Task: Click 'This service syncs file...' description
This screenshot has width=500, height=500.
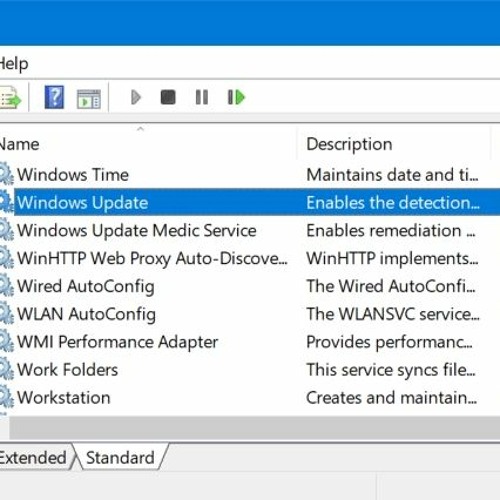Action: (x=391, y=370)
